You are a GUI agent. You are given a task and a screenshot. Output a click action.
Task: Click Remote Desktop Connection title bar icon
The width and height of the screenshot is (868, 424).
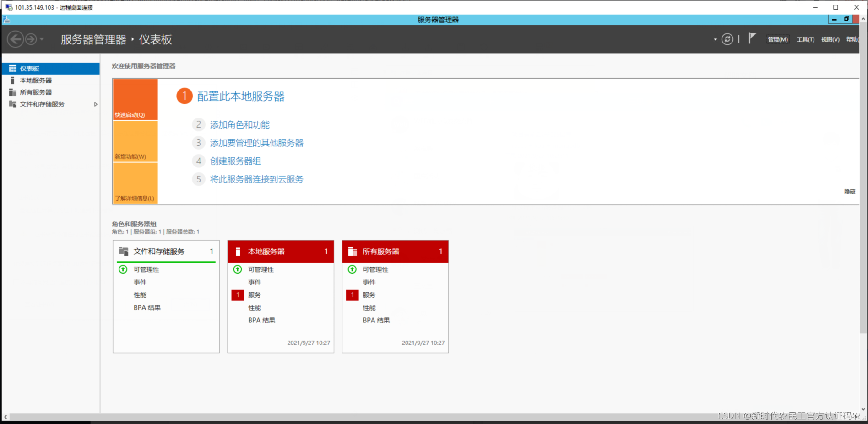[x=9, y=7]
